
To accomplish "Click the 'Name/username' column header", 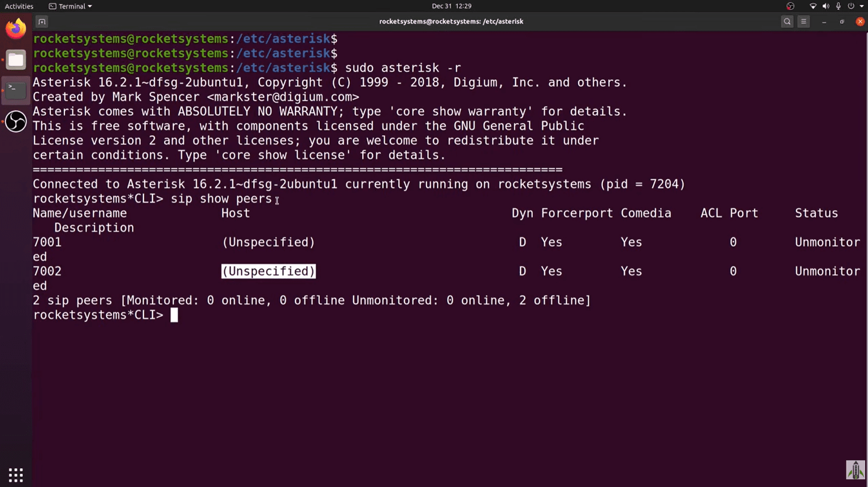I will (80, 213).
